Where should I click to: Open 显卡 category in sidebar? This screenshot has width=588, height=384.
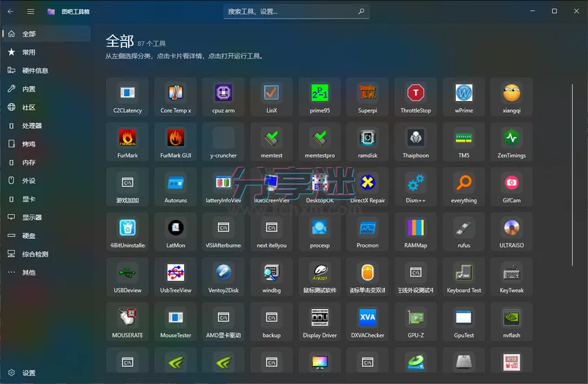click(x=46, y=199)
